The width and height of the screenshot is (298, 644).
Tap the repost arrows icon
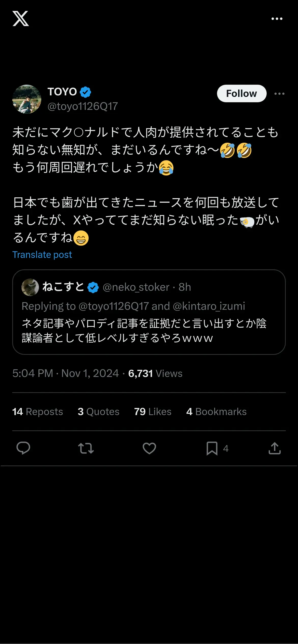[x=86, y=448]
